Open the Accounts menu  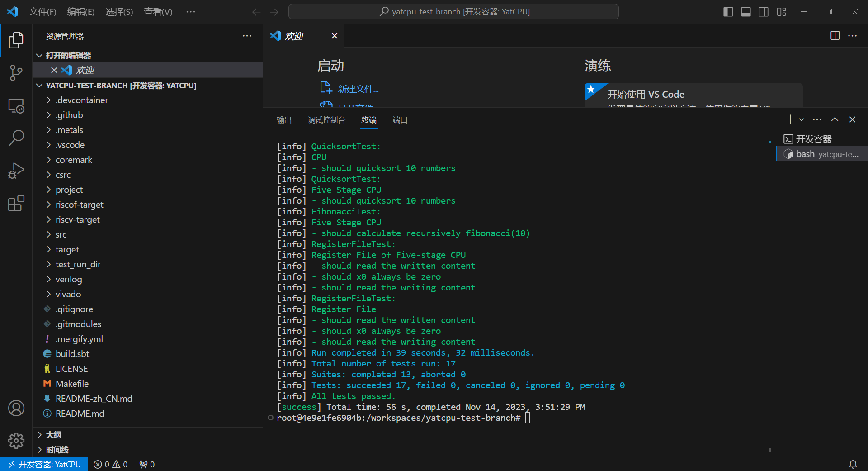[x=16, y=408]
